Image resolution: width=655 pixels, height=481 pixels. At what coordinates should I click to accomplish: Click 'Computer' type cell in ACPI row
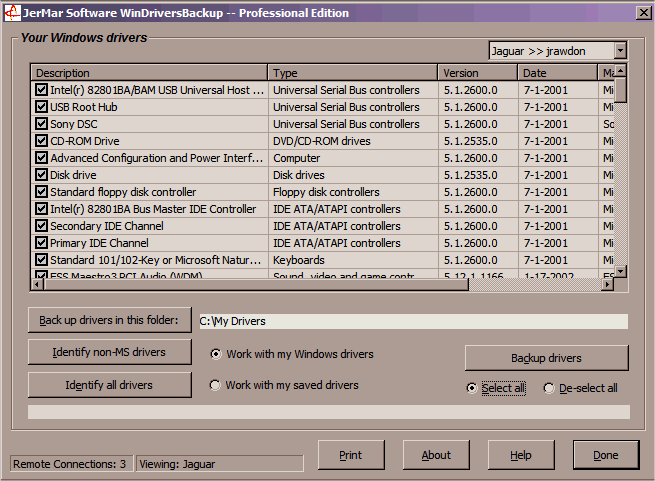pos(297,158)
